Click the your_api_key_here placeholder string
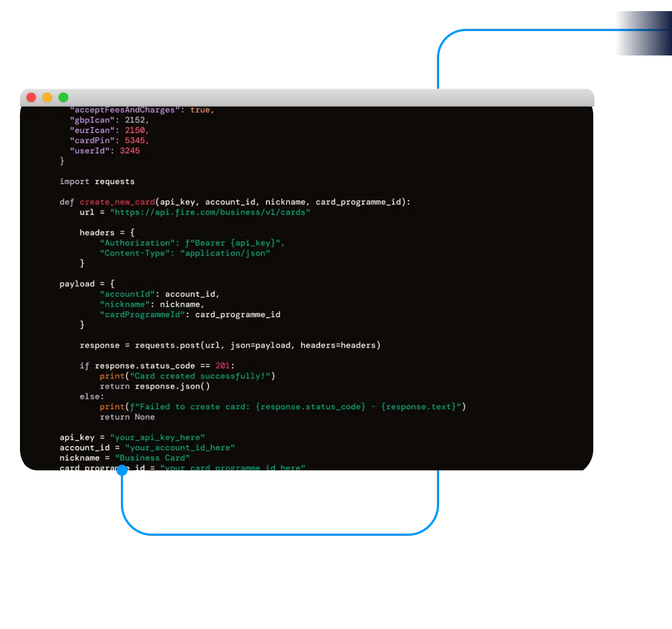 point(157,437)
